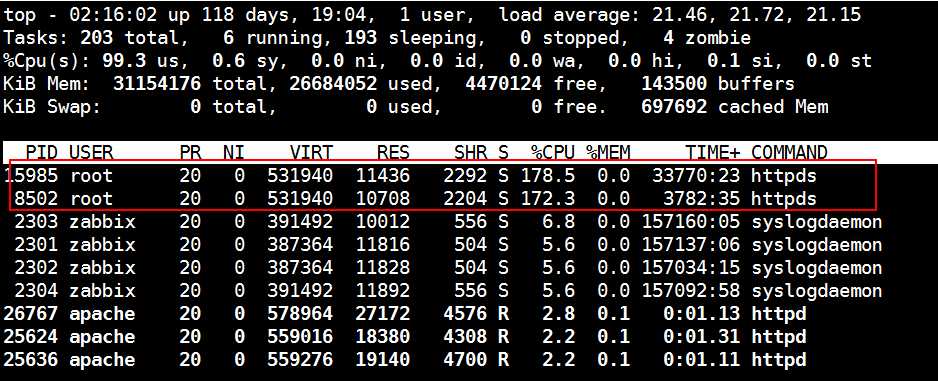Image resolution: width=938 pixels, height=381 pixels.
Task: Select PID 8502 in the process list
Action: (36, 199)
